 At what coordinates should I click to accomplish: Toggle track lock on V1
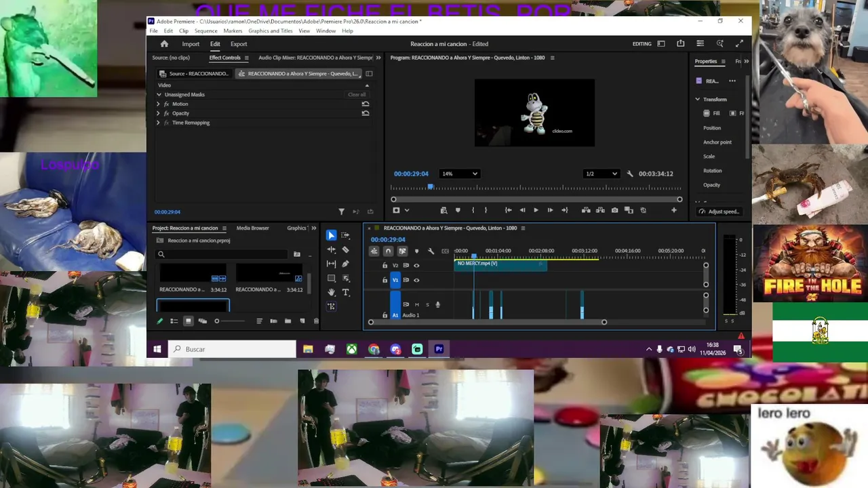(384, 280)
